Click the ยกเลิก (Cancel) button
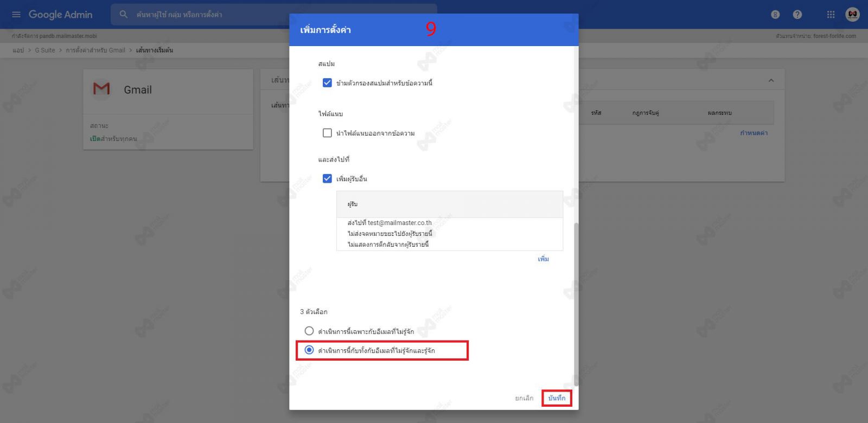868x423 pixels. [x=524, y=398]
